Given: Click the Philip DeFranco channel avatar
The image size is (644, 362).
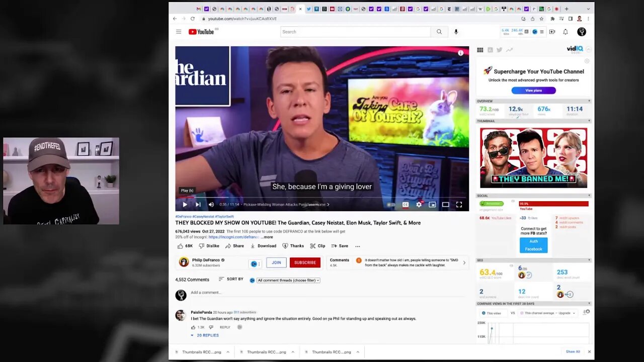Looking at the screenshot, I should [x=184, y=262].
